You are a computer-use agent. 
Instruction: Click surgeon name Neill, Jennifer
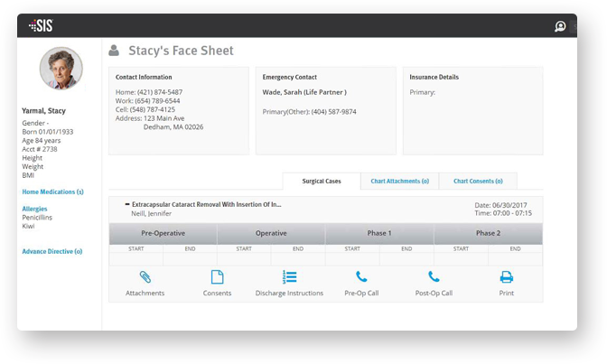coord(152,213)
